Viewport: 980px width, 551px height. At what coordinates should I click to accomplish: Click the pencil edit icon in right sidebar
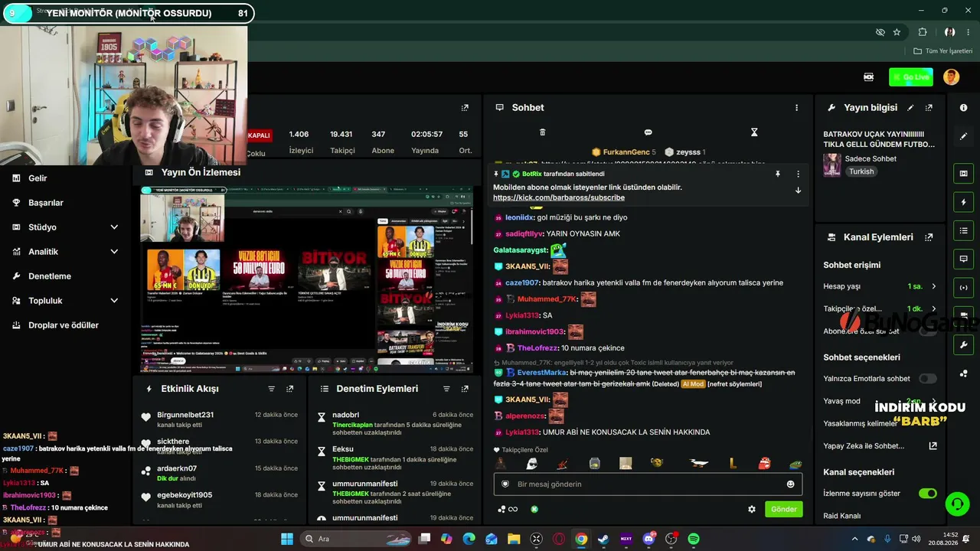[x=963, y=136]
